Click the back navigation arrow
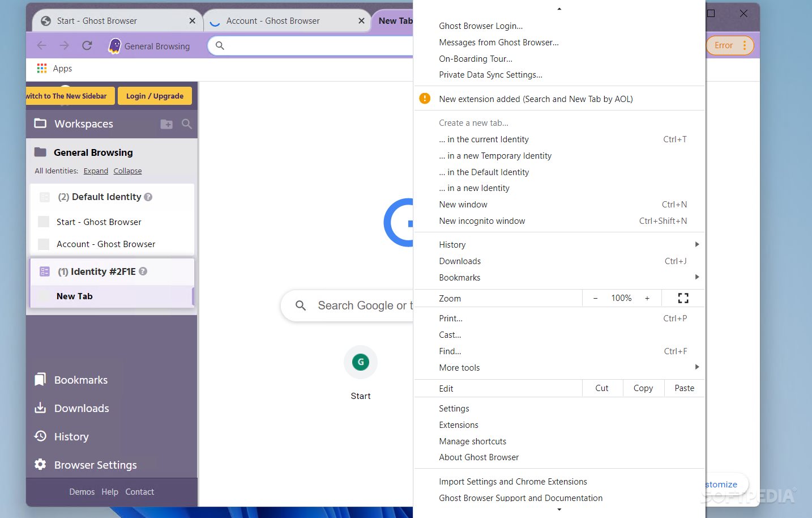 pos(41,46)
